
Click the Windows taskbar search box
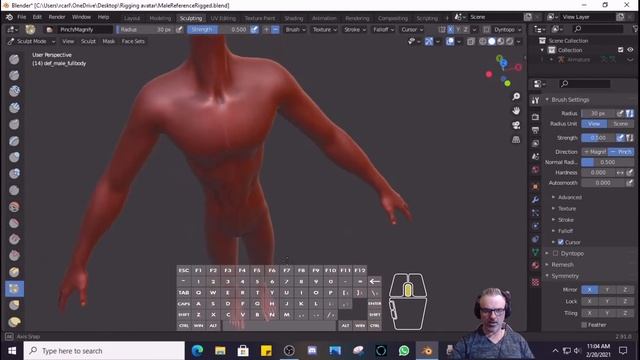[104, 351]
